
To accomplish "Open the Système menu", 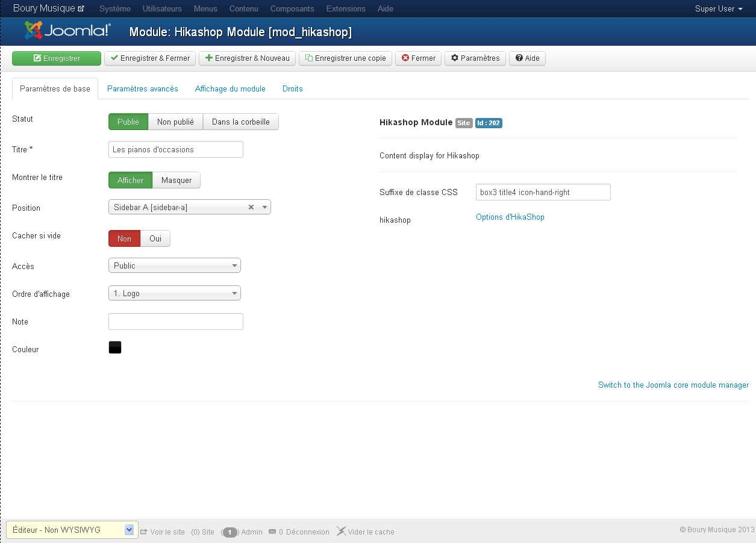I will [115, 9].
